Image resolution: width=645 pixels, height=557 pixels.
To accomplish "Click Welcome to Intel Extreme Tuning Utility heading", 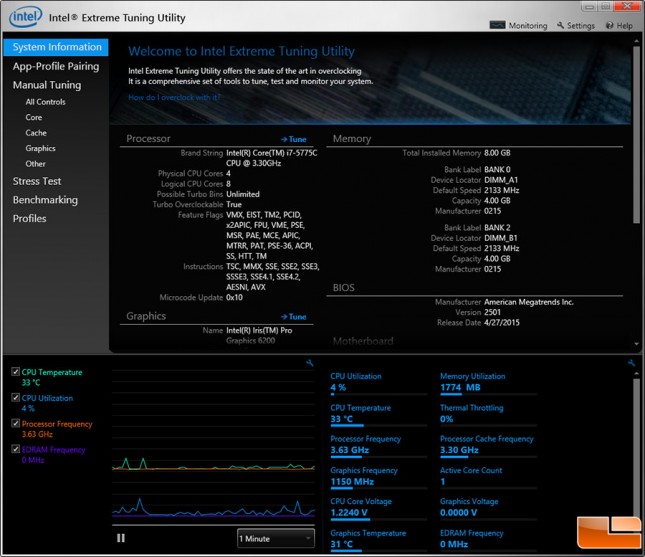I will 241,51.
